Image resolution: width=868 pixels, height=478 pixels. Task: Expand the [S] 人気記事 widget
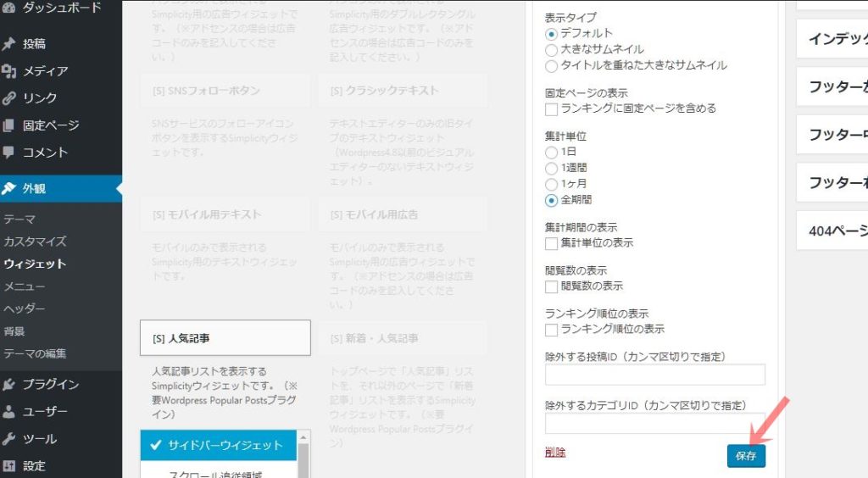coord(225,338)
